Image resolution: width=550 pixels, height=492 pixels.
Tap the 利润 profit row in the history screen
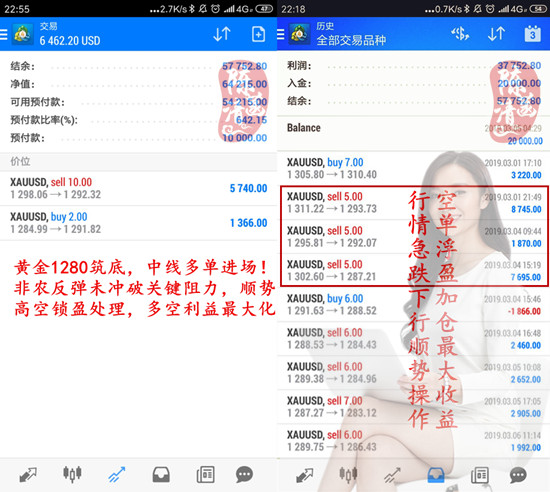click(x=414, y=66)
